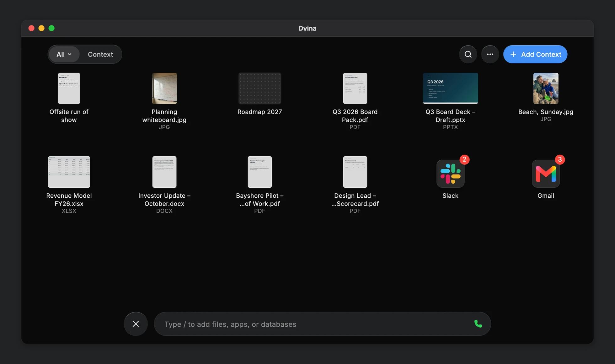Click the 'Revenue Model FY26.xlsx' file name

point(69,200)
